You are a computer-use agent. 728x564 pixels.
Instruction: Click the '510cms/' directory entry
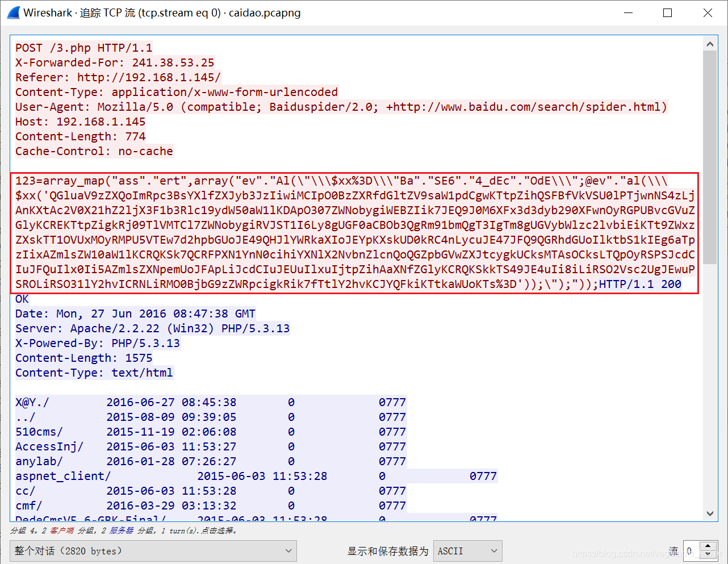point(39,432)
